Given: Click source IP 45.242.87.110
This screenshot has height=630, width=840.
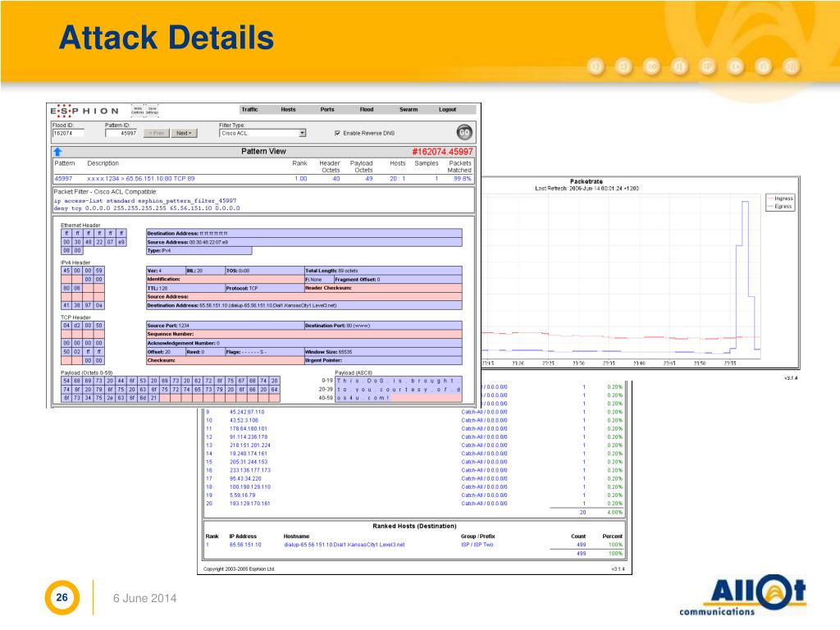Looking at the screenshot, I should click(x=247, y=412).
